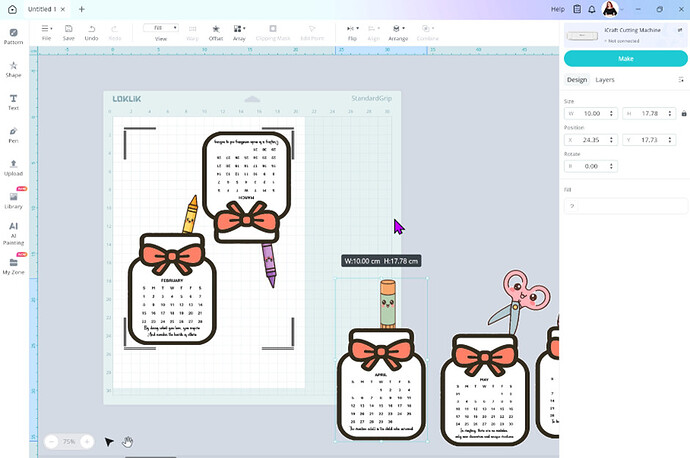The width and height of the screenshot is (690, 458).
Task: Open the Upload panel
Action: (x=14, y=166)
